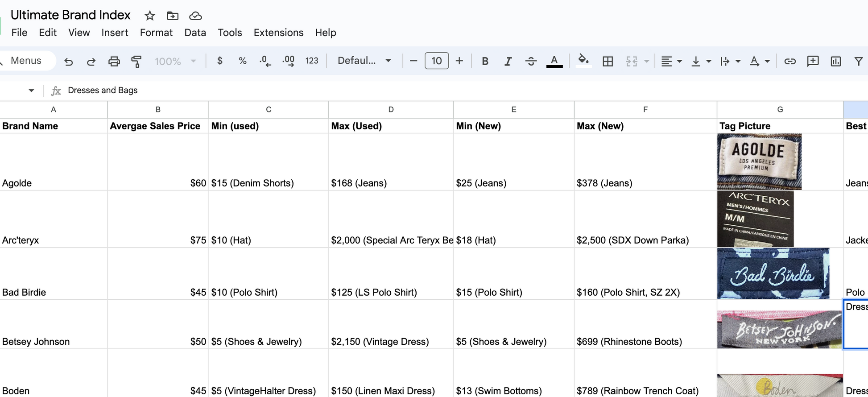
Task: Toggle Strikethrough formatting
Action: pos(531,61)
